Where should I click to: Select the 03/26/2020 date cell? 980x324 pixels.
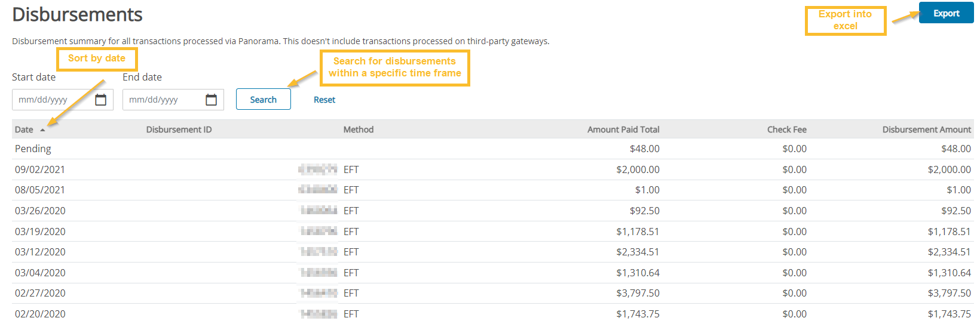click(40, 211)
